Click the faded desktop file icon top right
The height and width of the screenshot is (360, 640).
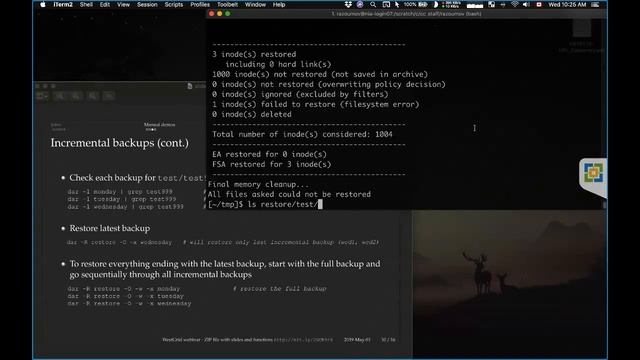pos(582,29)
